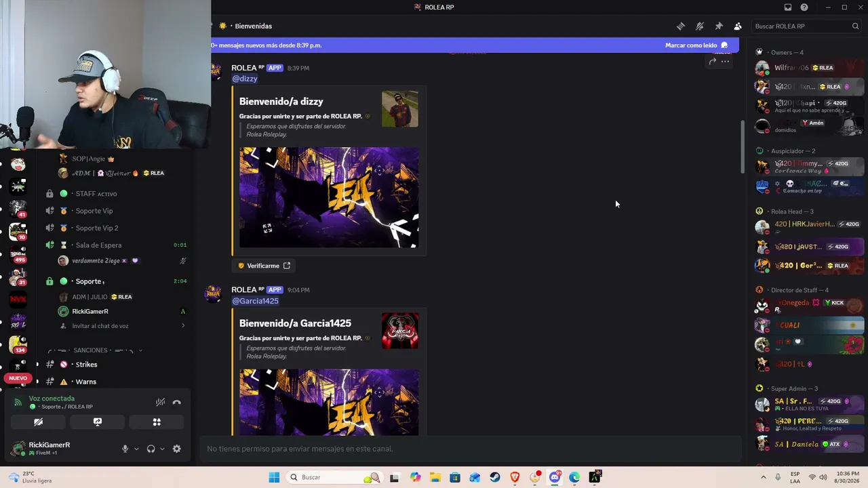Open Microsoft Edge from the taskbar

pos(574,477)
